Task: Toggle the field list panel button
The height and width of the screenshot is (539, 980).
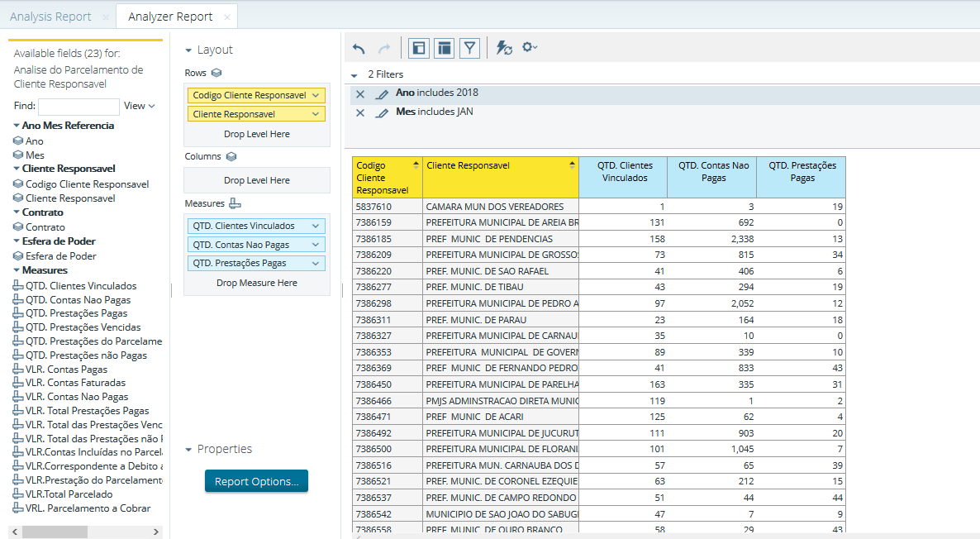Action: [x=419, y=49]
